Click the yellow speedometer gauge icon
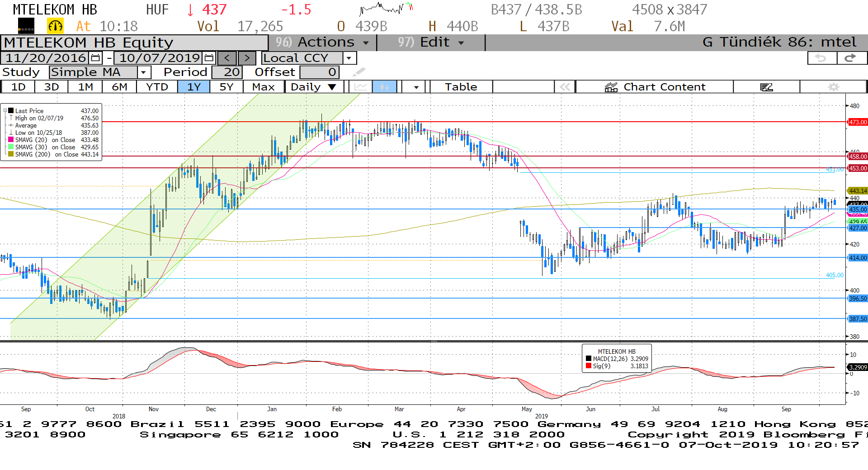Screen dimensions: 868x470 [55, 26]
